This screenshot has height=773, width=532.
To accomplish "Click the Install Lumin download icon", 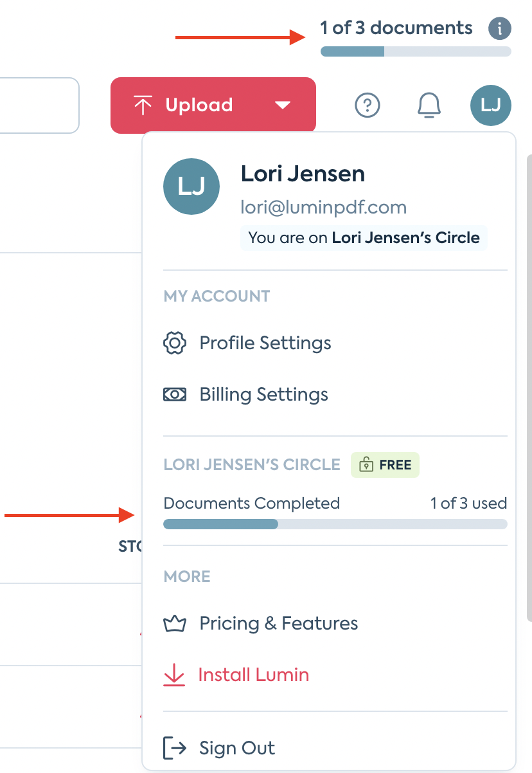I will (175, 675).
